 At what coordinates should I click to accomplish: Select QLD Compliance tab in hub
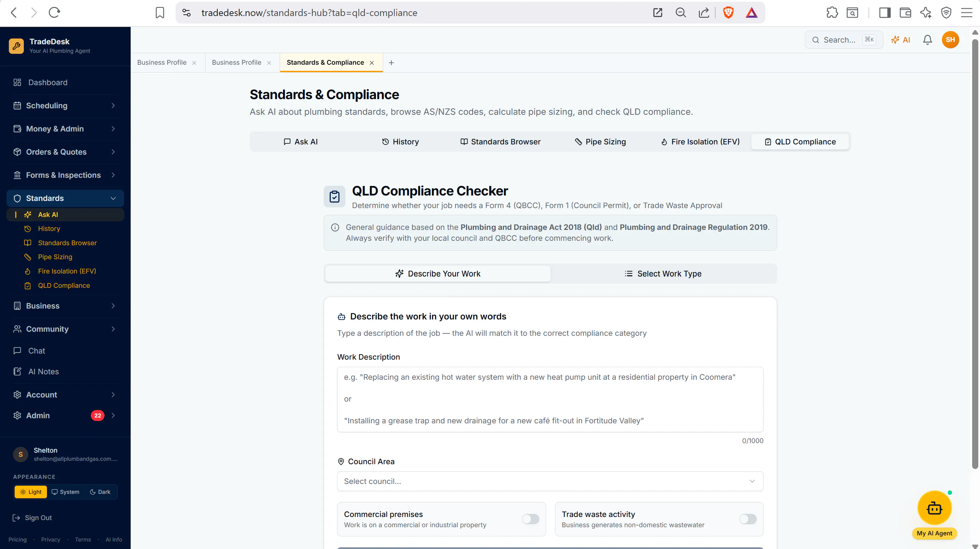pyautogui.click(x=800, y=142)
